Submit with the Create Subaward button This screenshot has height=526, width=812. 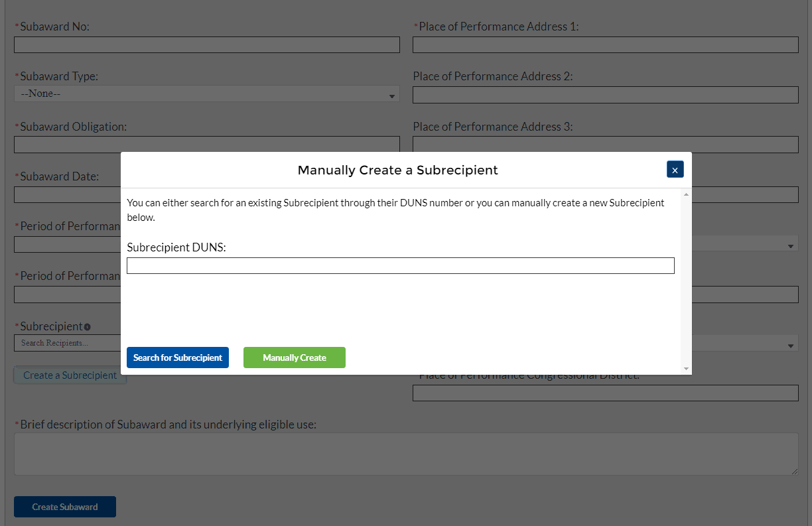coord(65,507)
